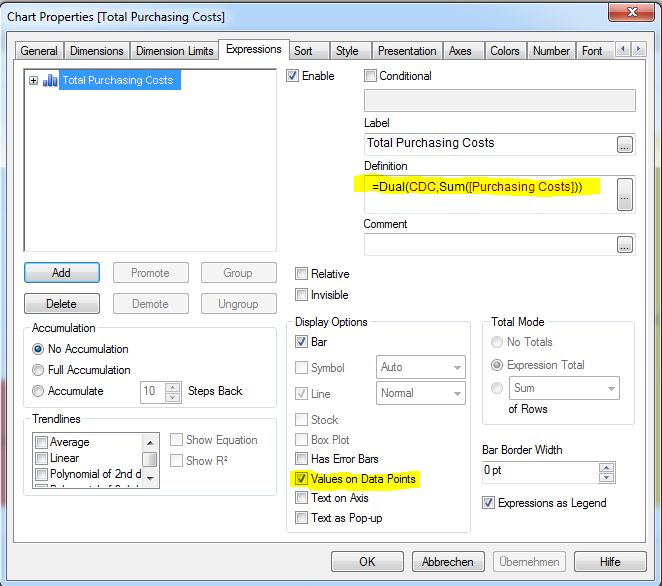Click the Hilfe help button
The width and height of the screenshot is (662, 586).
[x=610, y=562]
